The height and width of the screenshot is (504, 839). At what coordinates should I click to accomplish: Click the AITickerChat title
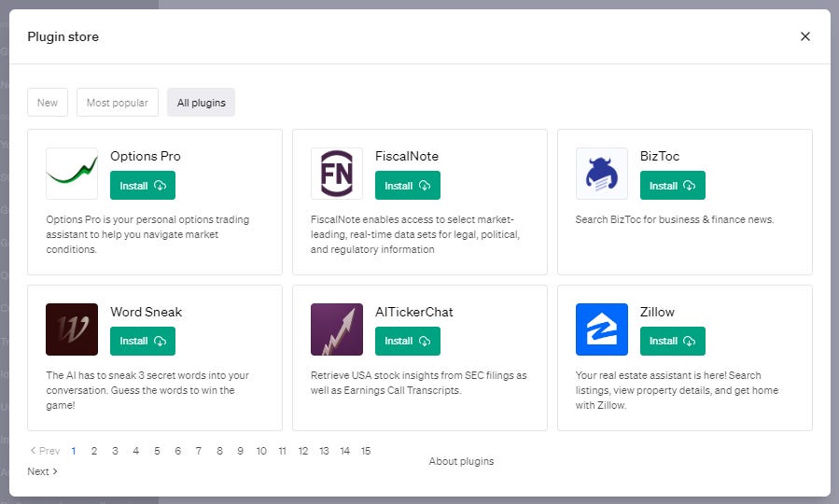[x=414, y=312]
